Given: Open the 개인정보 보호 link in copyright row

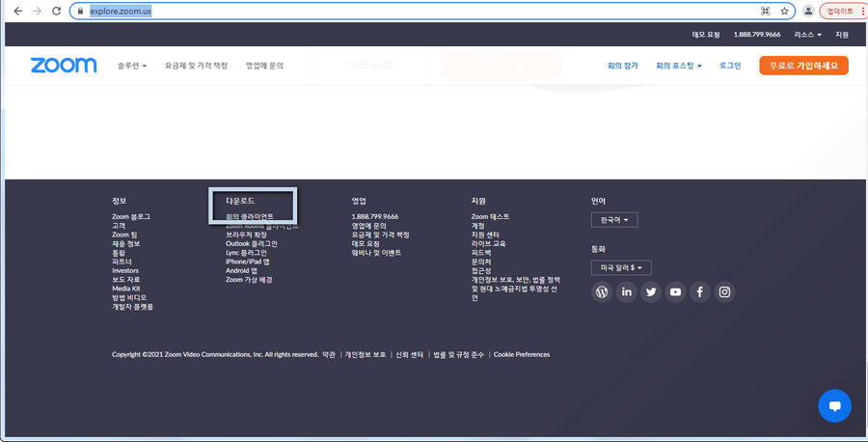Looking at the screenshot, I should click(x=366, y=354).
